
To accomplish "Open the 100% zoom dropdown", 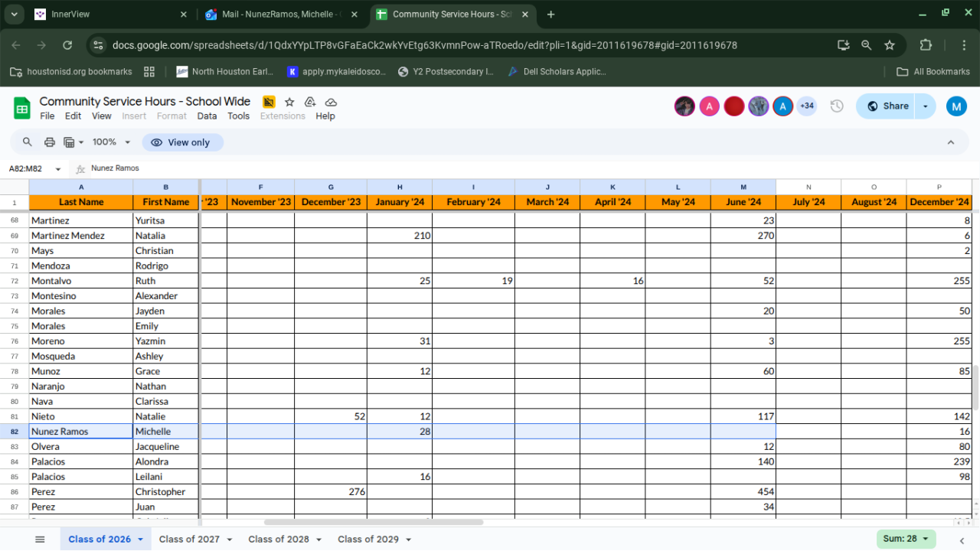I will point(112,142).
